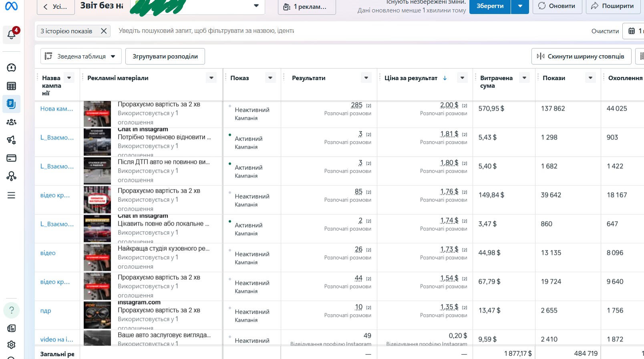Open Показ column menu arrow
Image resolution: width=644 pixels, height=359 pixels.
click(x=270, y=78)
